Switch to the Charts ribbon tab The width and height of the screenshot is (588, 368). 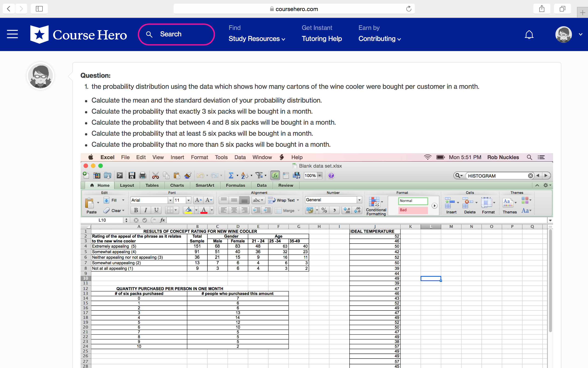coord(177,185)
